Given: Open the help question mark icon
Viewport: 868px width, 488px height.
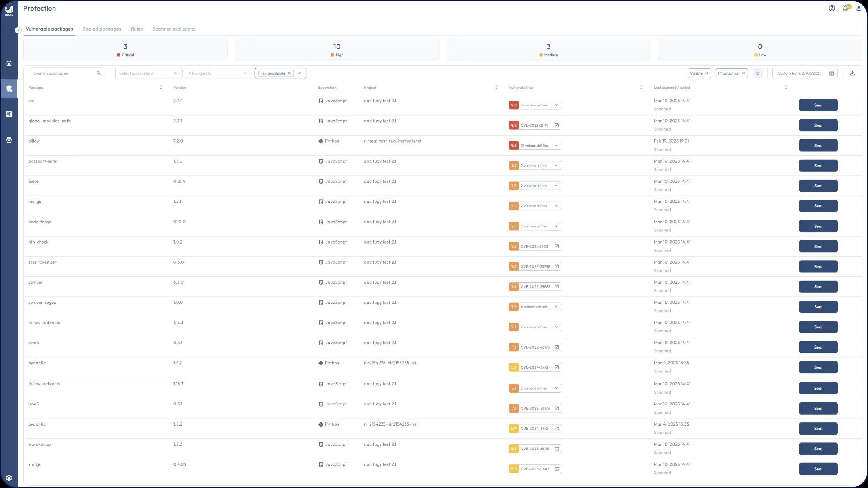Looking at the screenshot, I should (832, 8).
